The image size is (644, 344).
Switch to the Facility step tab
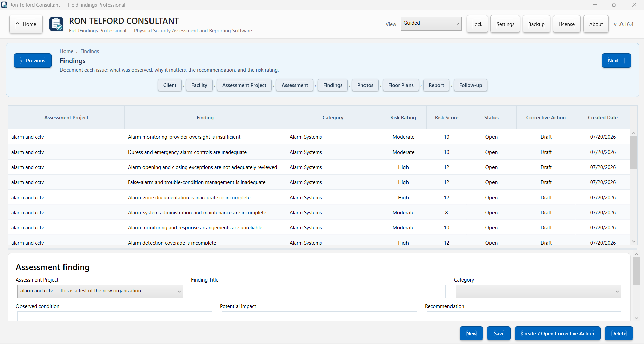[x=199, y=85]
